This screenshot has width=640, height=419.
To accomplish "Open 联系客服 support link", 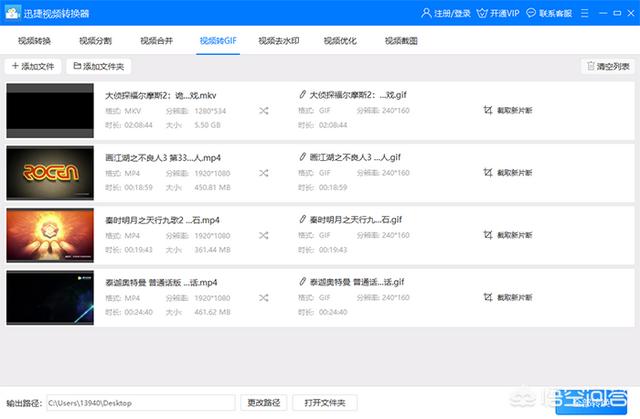I will [x=556, y=13].
